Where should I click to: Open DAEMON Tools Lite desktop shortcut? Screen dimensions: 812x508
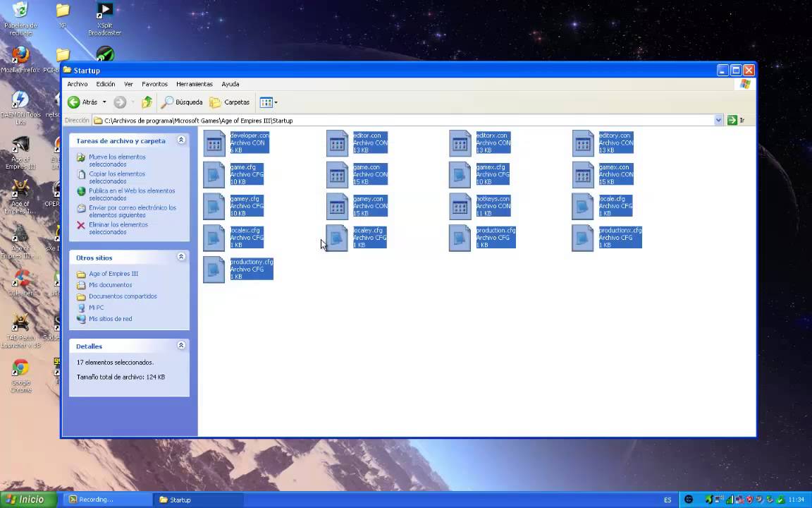(20, 108)
